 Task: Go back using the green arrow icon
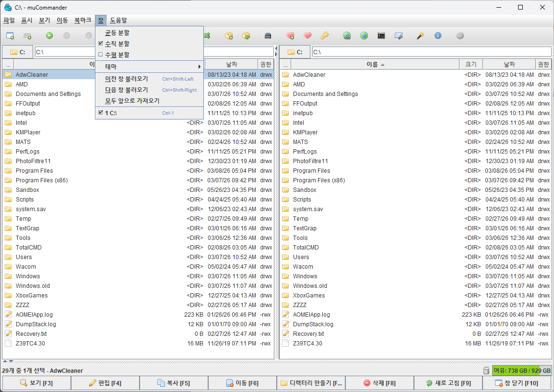pyautogui.click(x=49, y=36)
